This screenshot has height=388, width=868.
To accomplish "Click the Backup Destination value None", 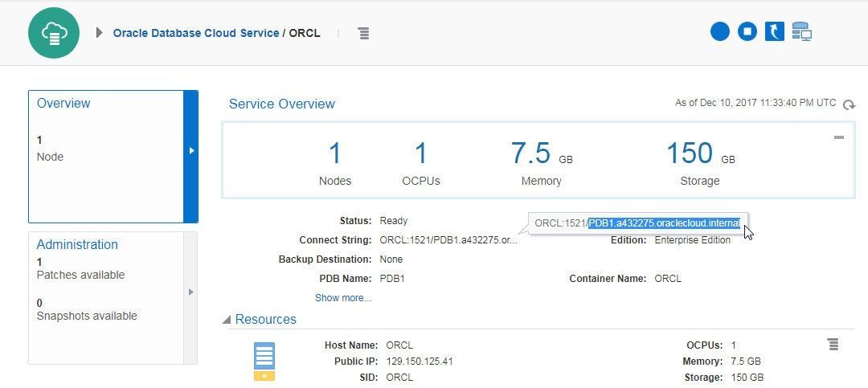I will [391, 259].
